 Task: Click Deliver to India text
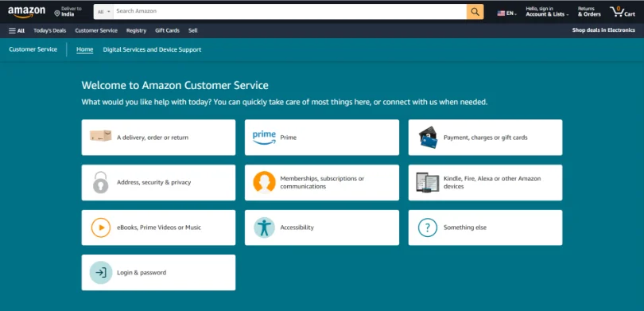pos(71,11)
